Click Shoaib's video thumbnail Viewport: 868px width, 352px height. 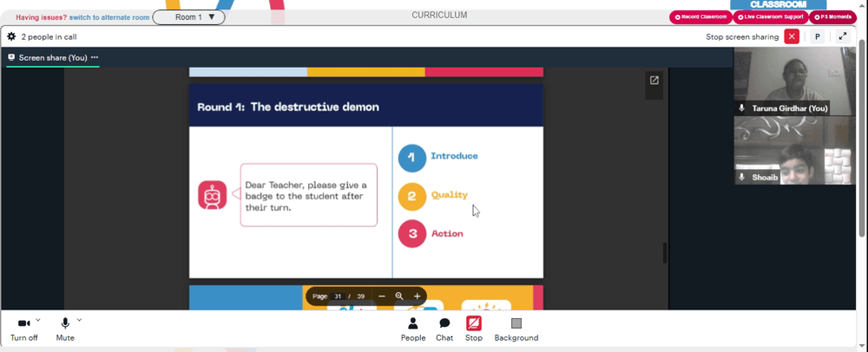(794, 150)
